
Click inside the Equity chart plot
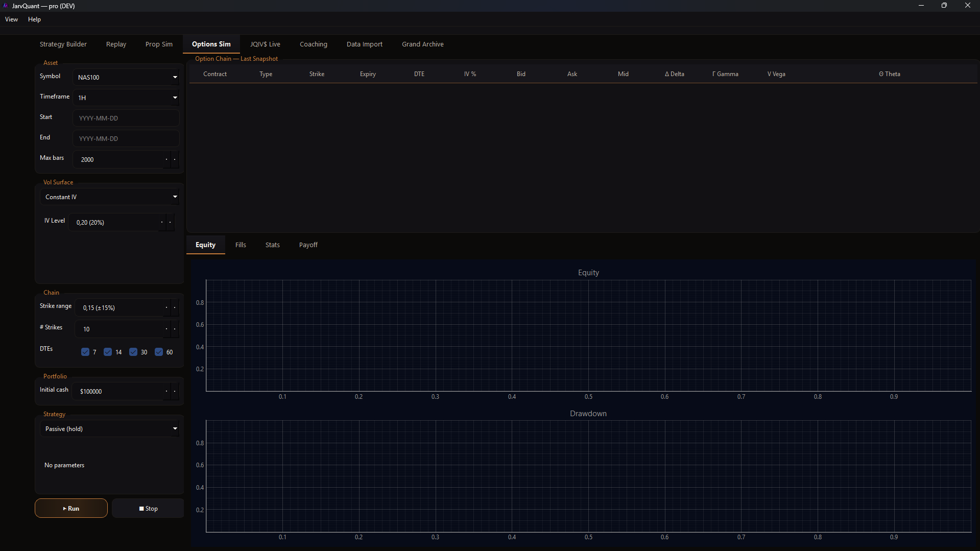point(588,336)
